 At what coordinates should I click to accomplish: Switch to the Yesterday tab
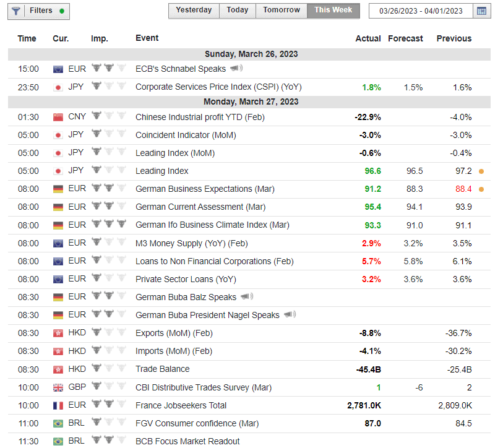[194, 11]
